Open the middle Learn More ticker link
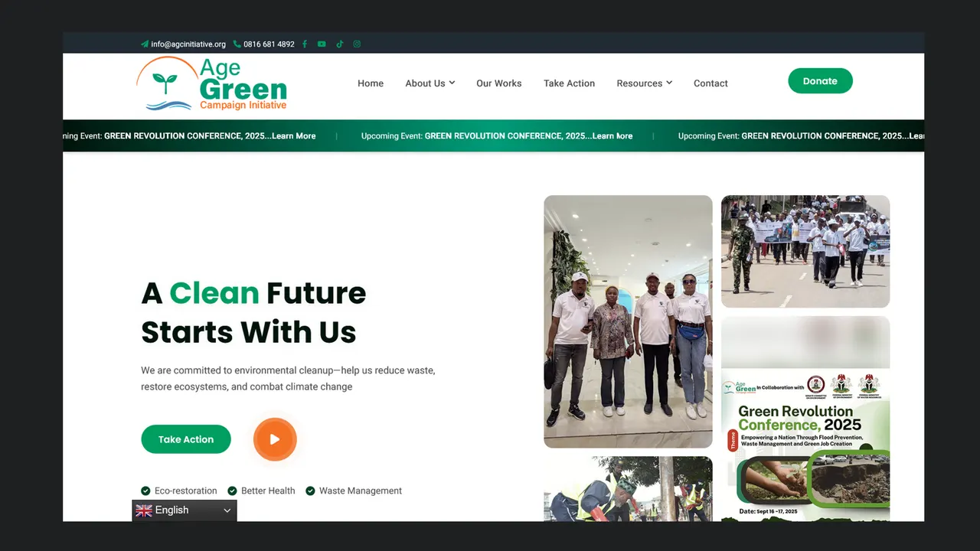The height and width of the screenshot is (551, 980). coord(612,136)
